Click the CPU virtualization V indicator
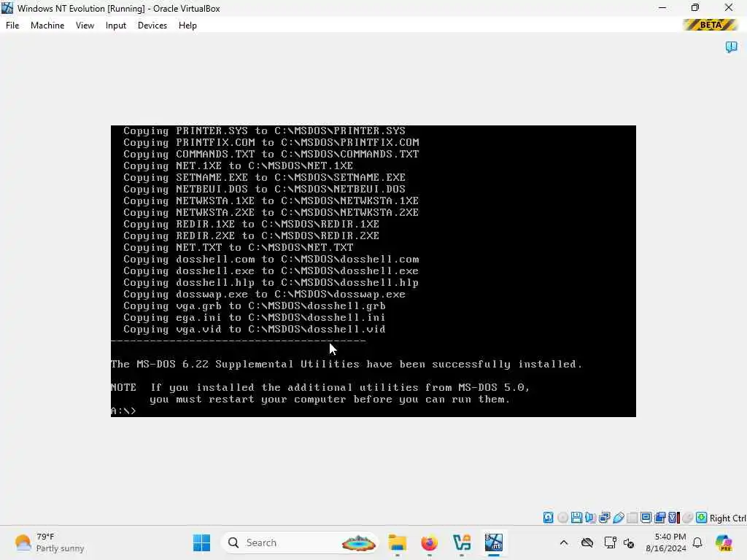The image size is (747, 560). coord(674,518)
